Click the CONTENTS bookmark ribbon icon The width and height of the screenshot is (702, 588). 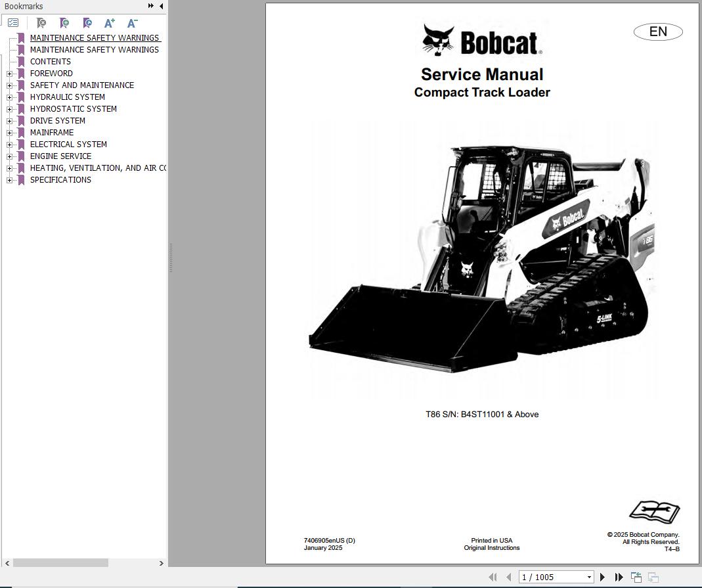(21, 61)
